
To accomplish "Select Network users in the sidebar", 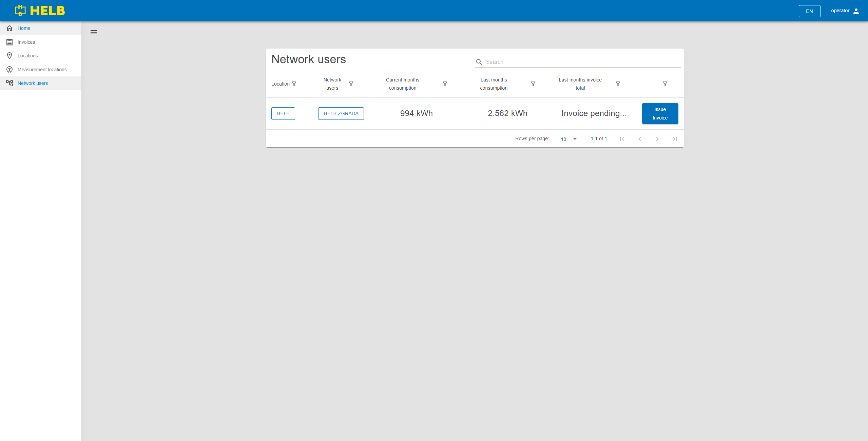I will click(41, 83).
